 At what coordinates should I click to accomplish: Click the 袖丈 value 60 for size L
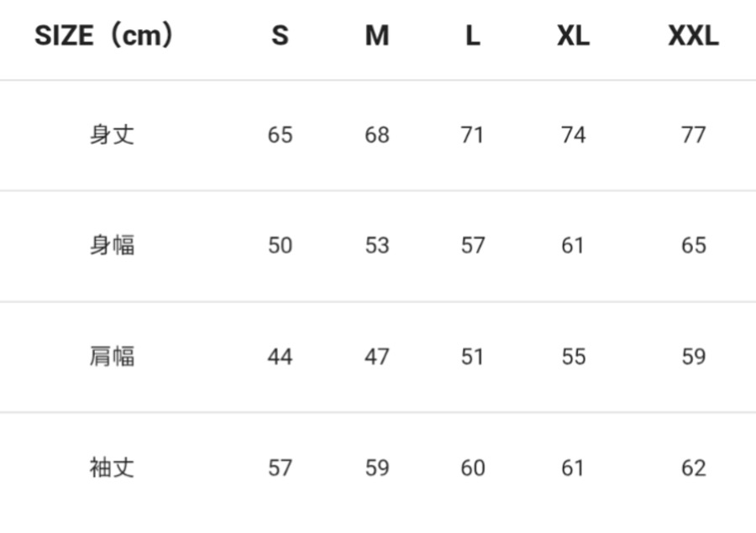(473, 468)
